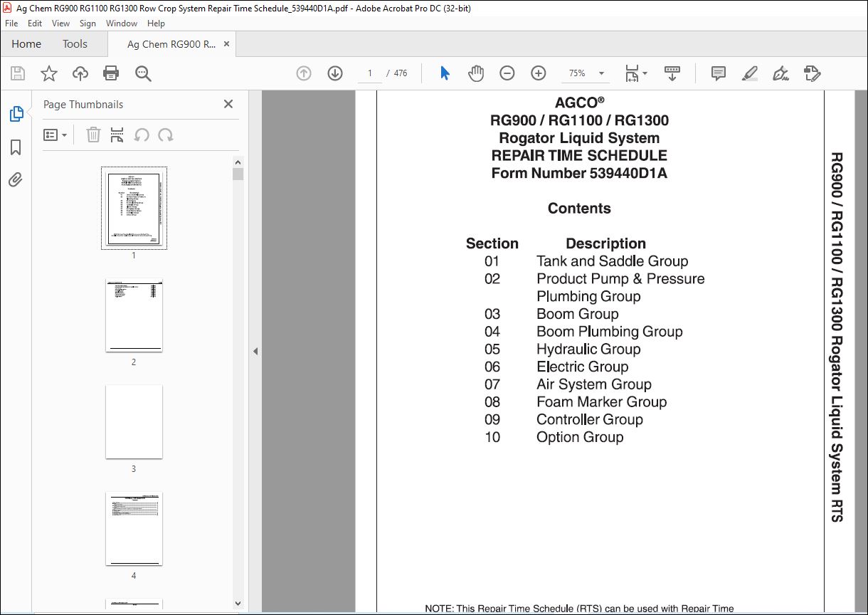Open the Sign document pen tool
This screenshot has width=868, height=615.
tap(780, 73)
